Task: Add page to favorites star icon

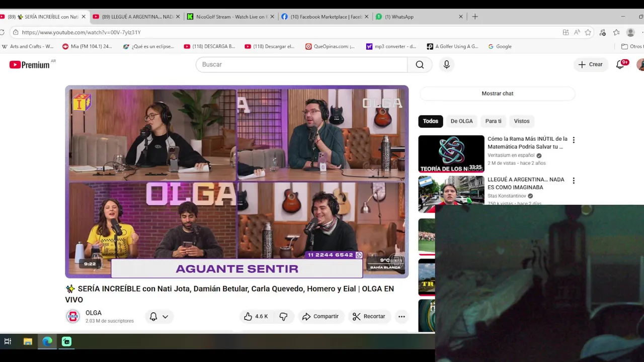Action: point(588,32)
